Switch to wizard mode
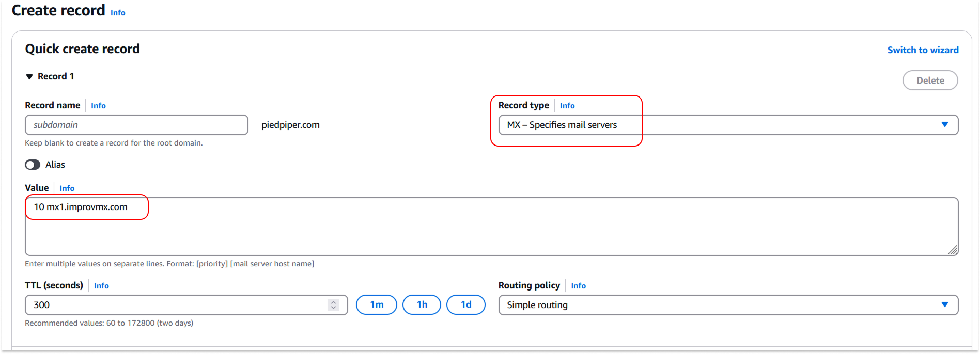The image size is (980, 354). click(x=923, y=50)
